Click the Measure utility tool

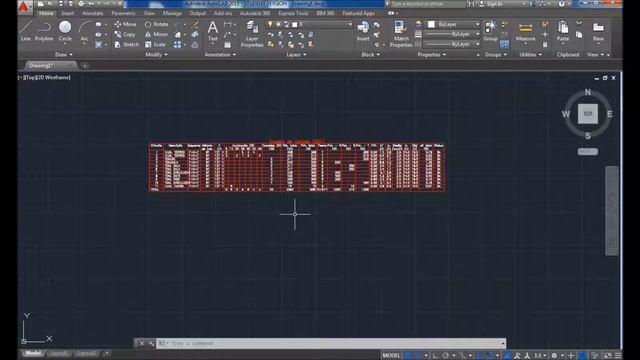(525, 32)
